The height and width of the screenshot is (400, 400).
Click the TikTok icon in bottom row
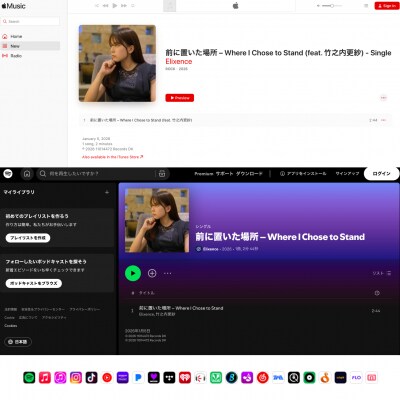91,378
